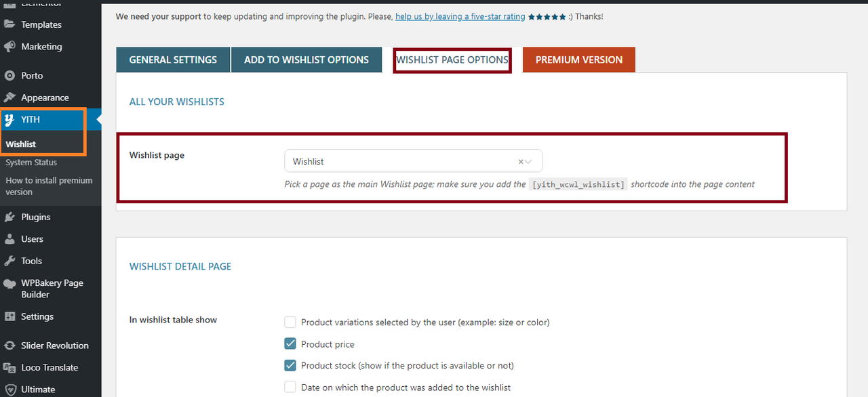Open the Wishlist page dropdown

click(414, 161)
